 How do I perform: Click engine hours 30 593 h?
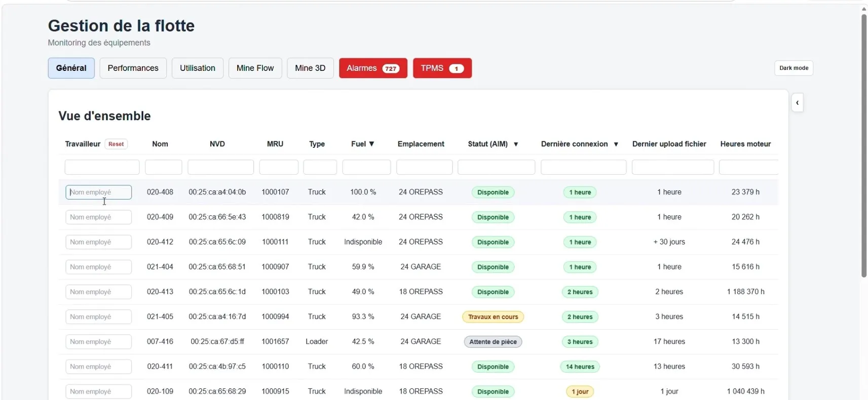pos(746,366)
